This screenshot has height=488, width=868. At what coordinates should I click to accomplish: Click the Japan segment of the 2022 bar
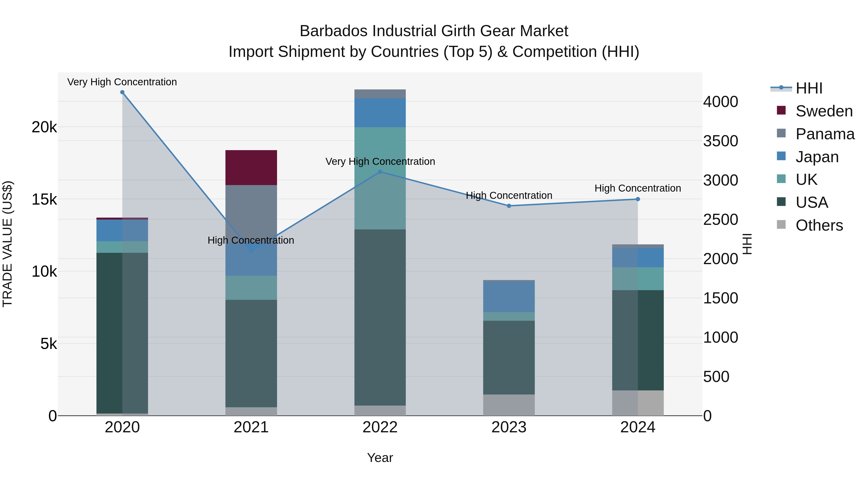[380, 113]
